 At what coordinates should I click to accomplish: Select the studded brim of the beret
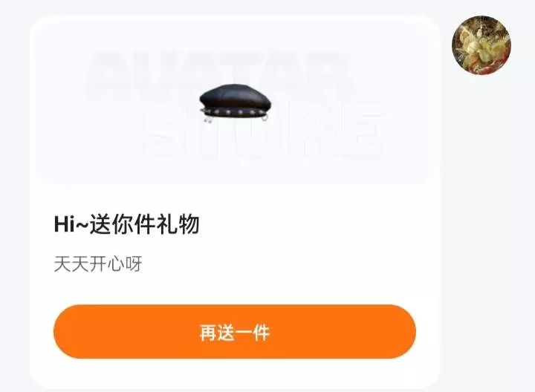click(235, 112)
